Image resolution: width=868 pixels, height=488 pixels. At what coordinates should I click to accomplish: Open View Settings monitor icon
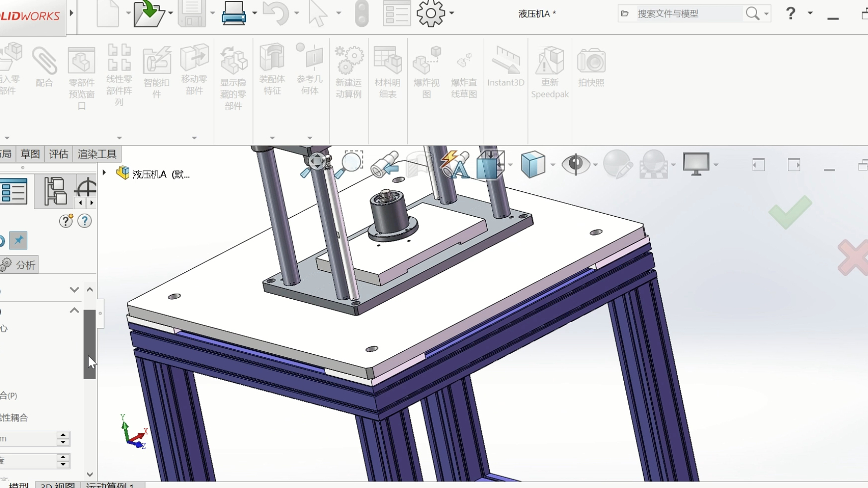(x=696, y=164)
